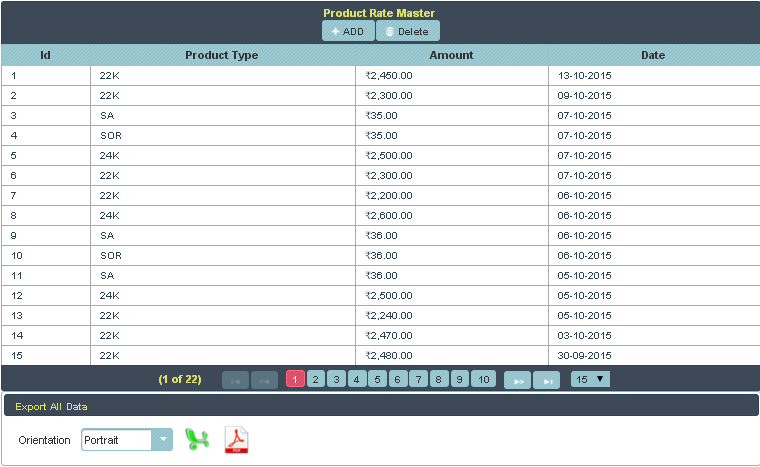Screen dimensions: 760x467
Task: Open the rows-per-page dropdown showing 15
Action: point(589,379)
